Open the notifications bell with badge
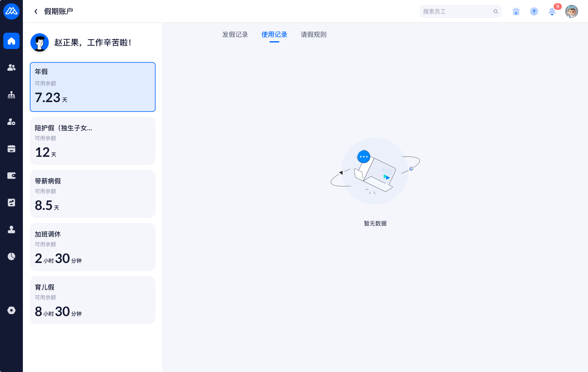 click(552, 11)
